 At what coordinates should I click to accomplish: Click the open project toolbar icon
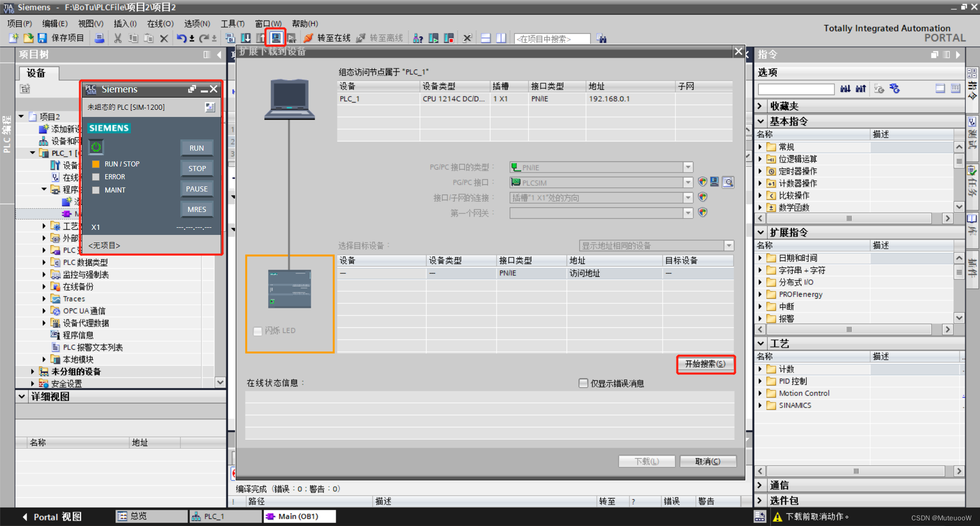point(29,38)
